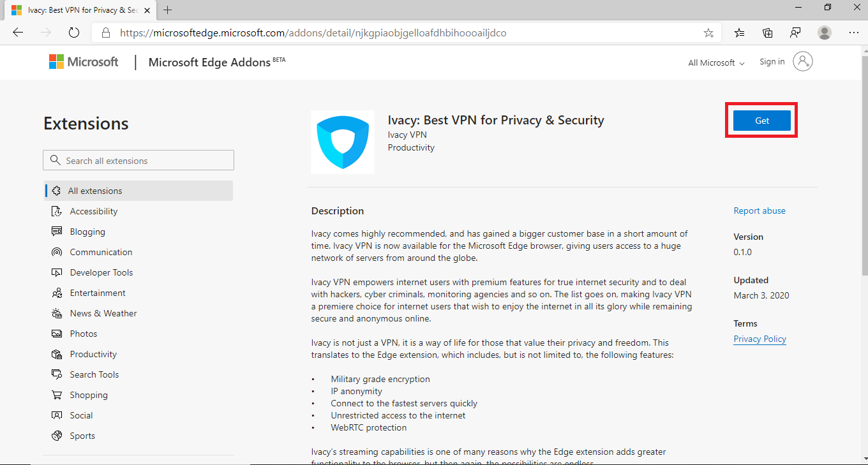Expand the All Microsoft dropdown

pos(716,63)
